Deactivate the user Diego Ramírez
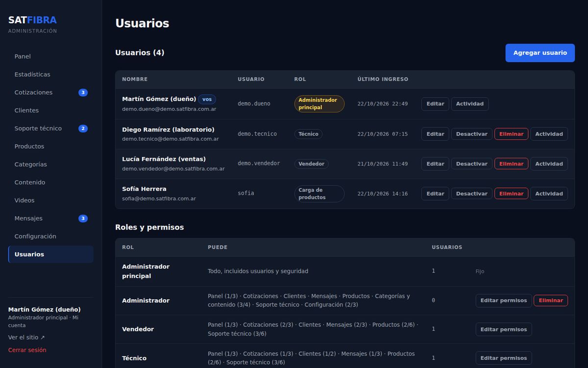The width and height of the screenshot is (588, 368). 472,134
